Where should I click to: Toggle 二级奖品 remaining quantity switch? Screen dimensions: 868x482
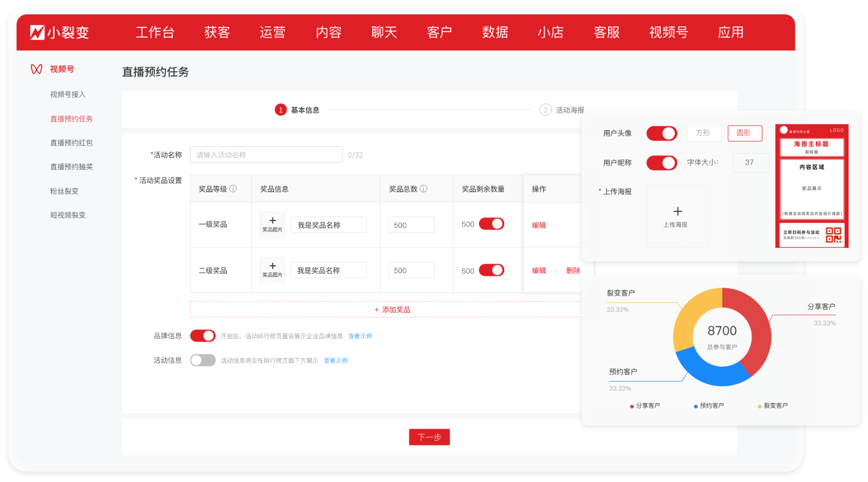click(x=492, y=270)
